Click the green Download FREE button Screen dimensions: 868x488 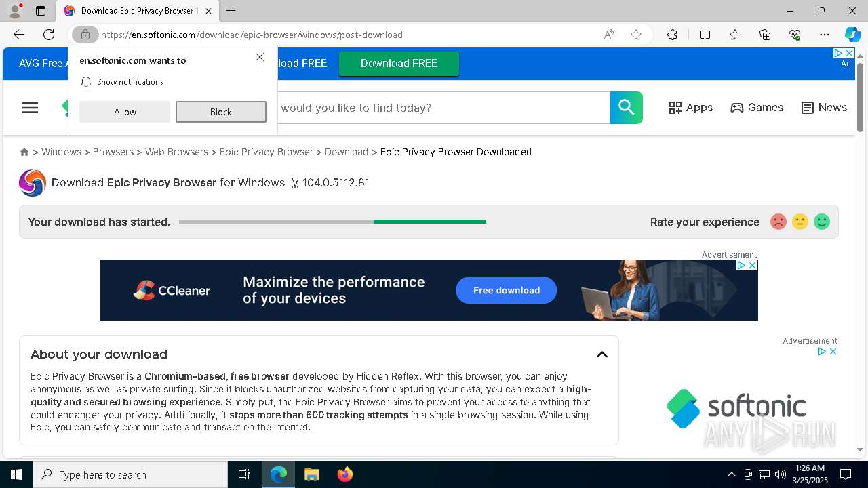[x=399, y=63]
